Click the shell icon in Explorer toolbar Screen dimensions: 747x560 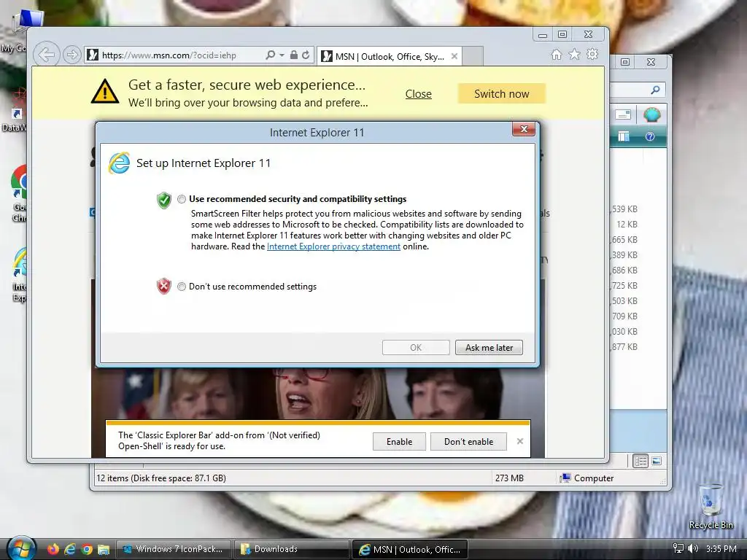651,114
